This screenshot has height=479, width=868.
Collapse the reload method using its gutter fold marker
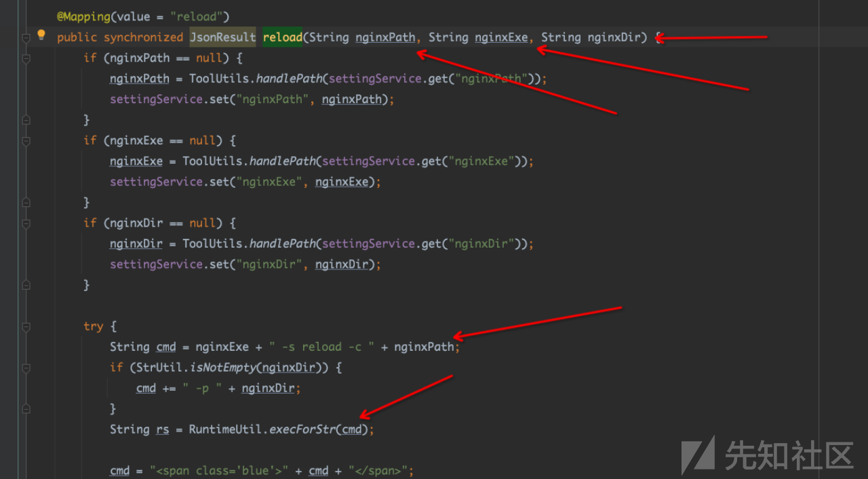26,37
